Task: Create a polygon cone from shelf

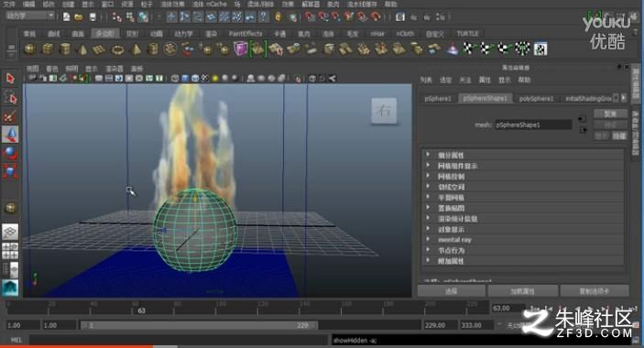Action: click(x=82, y=49)
